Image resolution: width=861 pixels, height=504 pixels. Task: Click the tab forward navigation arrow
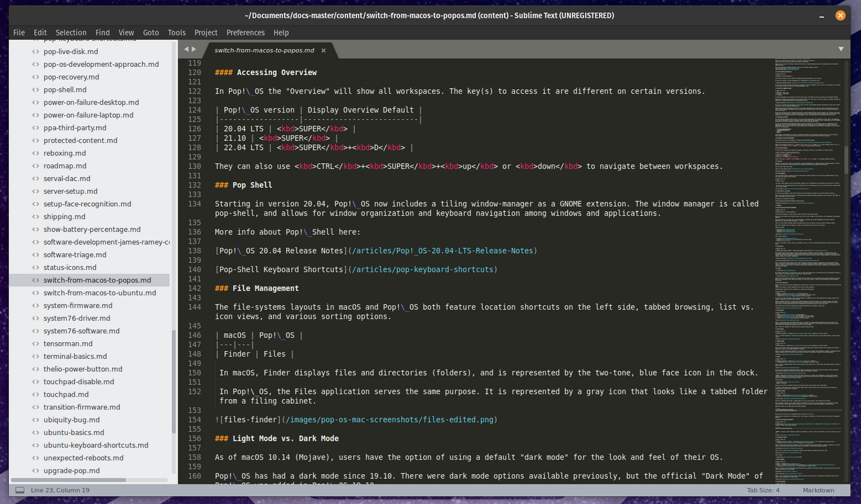pos(195,49)
